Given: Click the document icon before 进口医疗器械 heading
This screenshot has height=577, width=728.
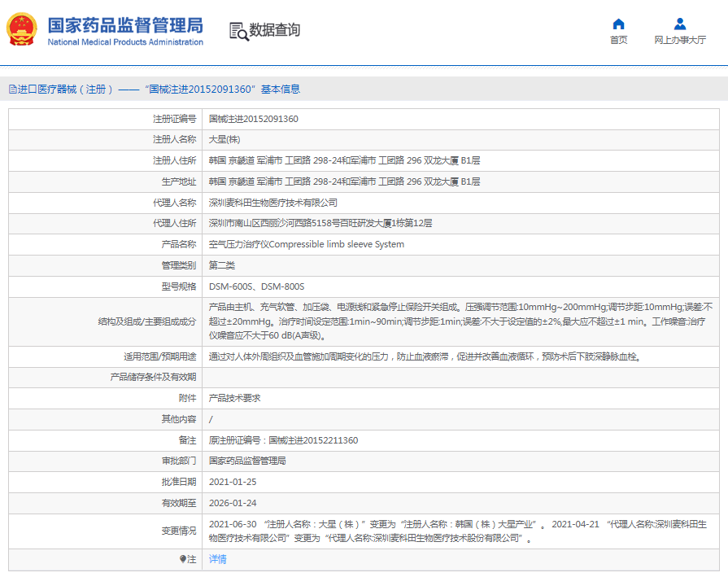Looking at the screenshot, I should click(12, 90).
